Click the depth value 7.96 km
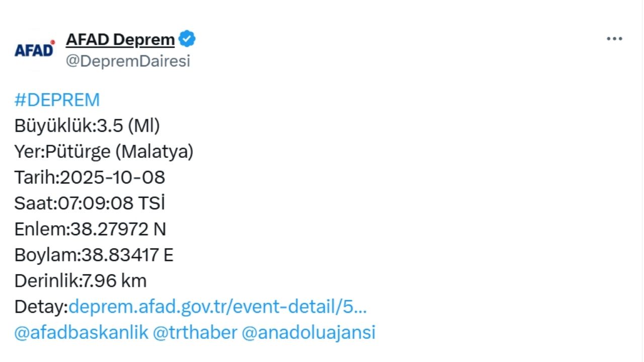The height and width of the screenshot is (362, 644). pos(114,281)
